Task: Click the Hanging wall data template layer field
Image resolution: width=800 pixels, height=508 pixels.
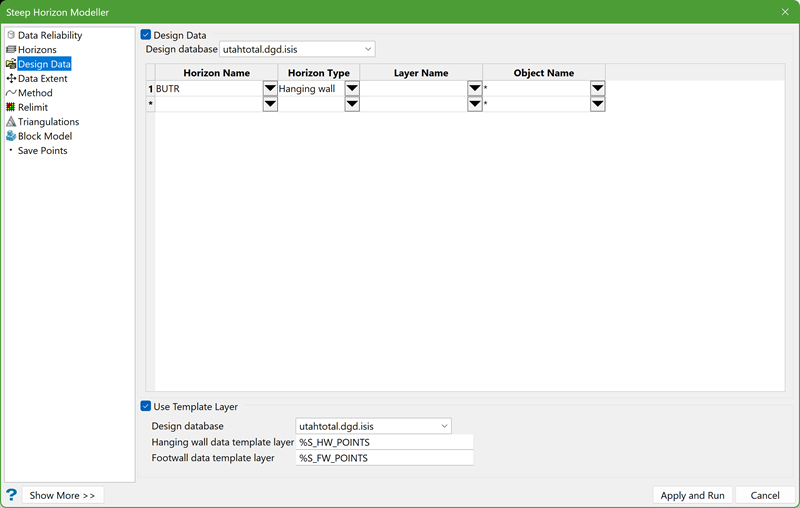Action: [384, 442]
